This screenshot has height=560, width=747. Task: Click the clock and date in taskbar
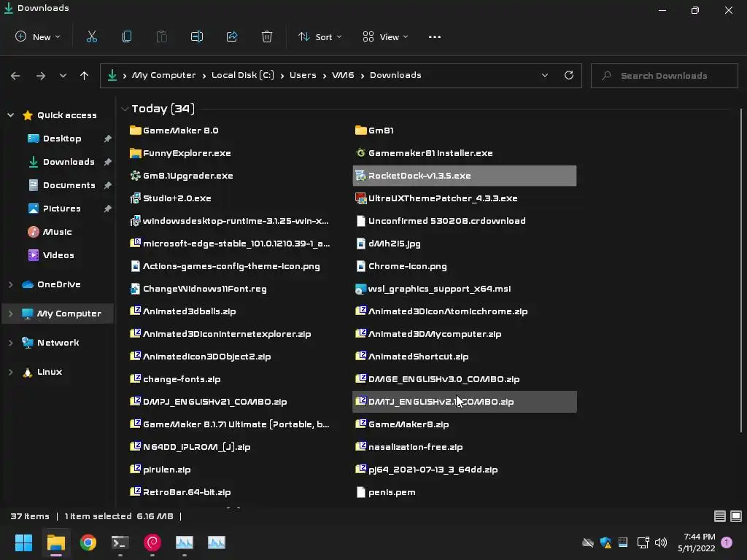(x=696, y=542)
